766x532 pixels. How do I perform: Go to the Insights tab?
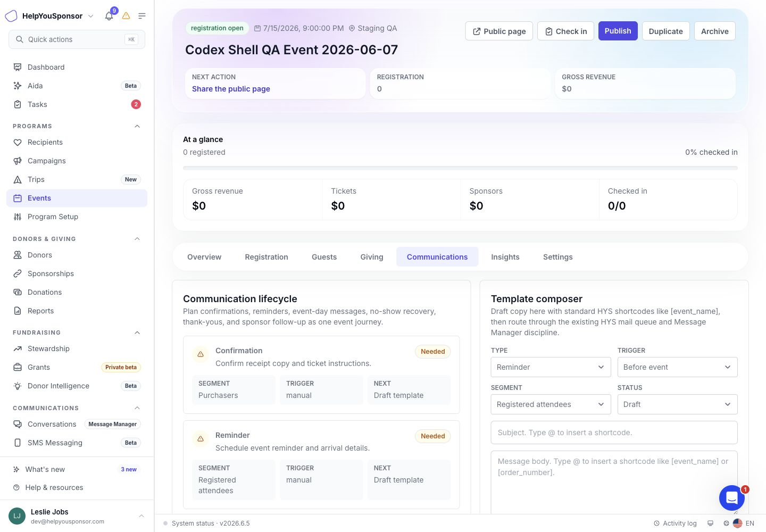[505, 257]
